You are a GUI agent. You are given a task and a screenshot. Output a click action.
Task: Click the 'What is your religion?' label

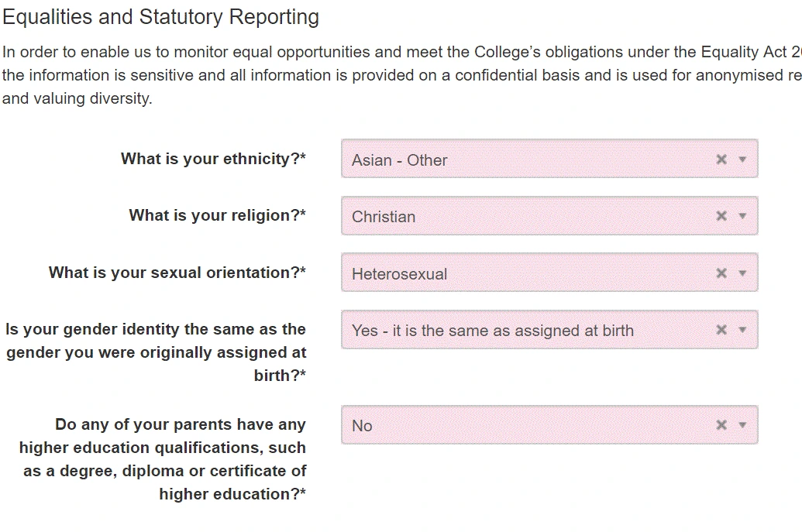(x=217, y=215)
